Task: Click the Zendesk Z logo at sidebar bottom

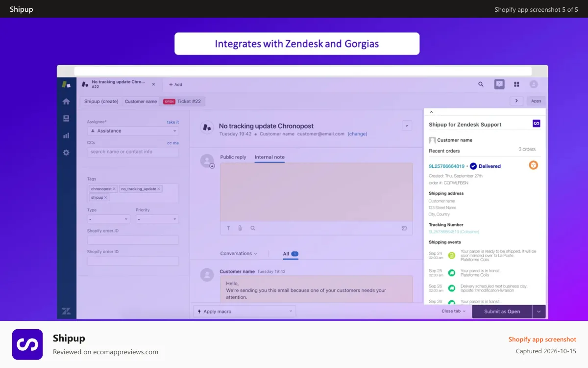Action: click(66, 311)
